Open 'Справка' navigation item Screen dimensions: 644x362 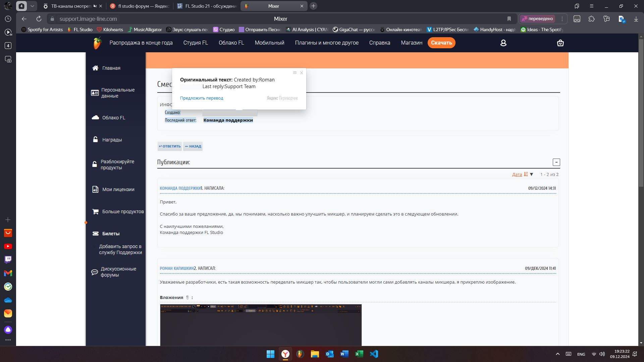pos(379,43)
